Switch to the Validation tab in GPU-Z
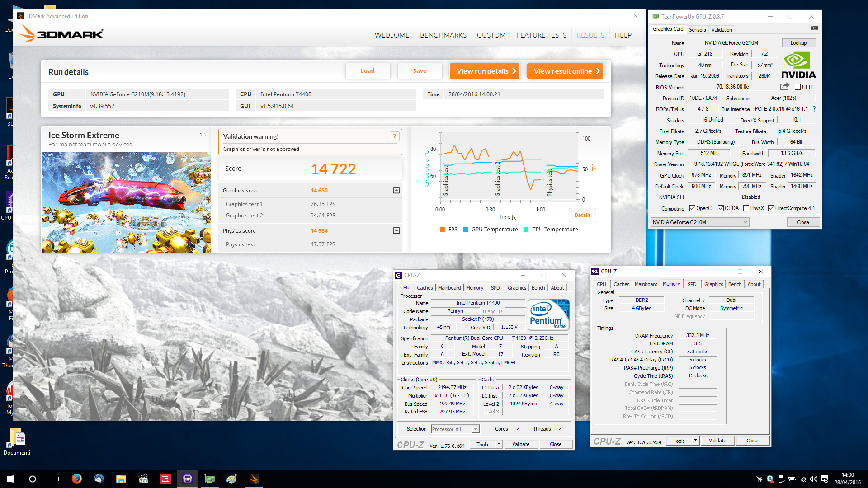Viewport: 868px width, 488px height. click(722, 30)
